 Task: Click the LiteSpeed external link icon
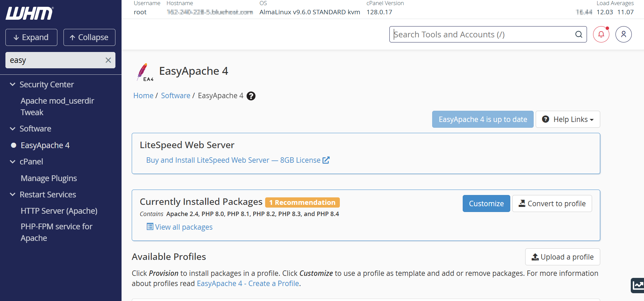click(326, 160)
